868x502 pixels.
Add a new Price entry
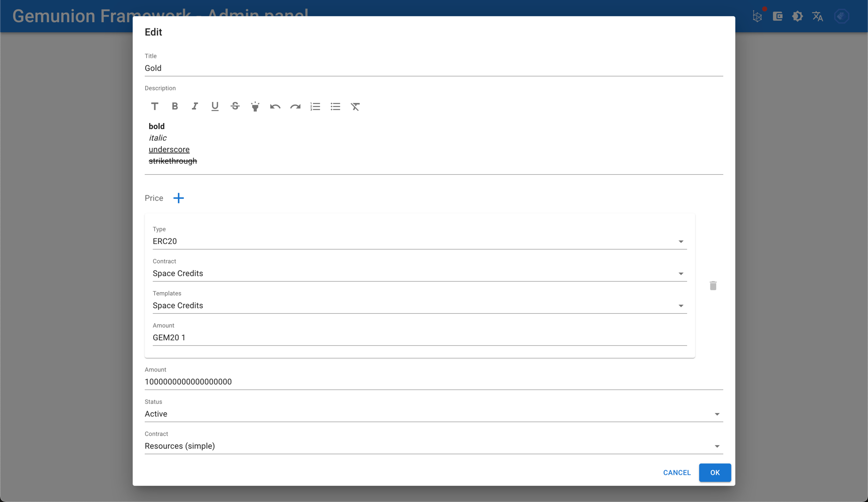coord(178,198)
